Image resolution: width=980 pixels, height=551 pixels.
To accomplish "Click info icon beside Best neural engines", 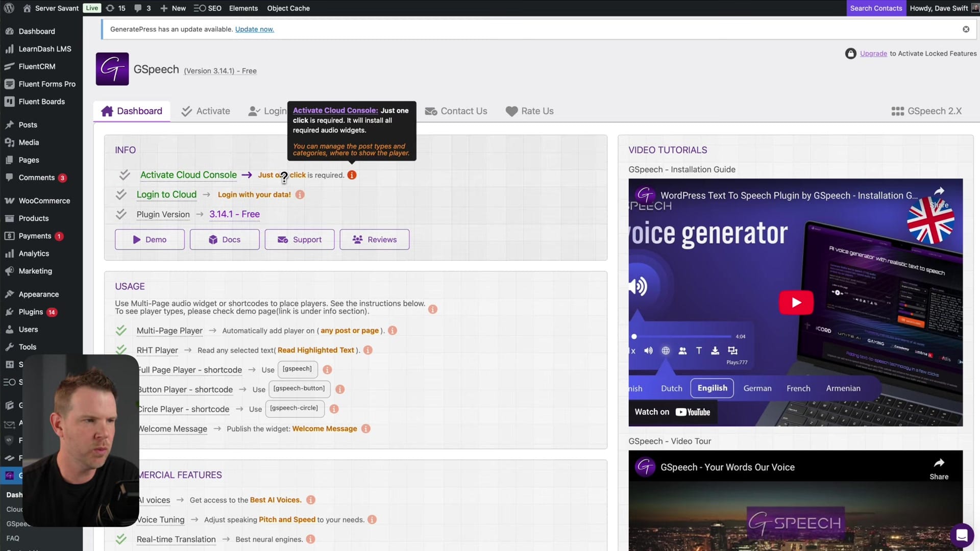I will (x=310, y=539).
